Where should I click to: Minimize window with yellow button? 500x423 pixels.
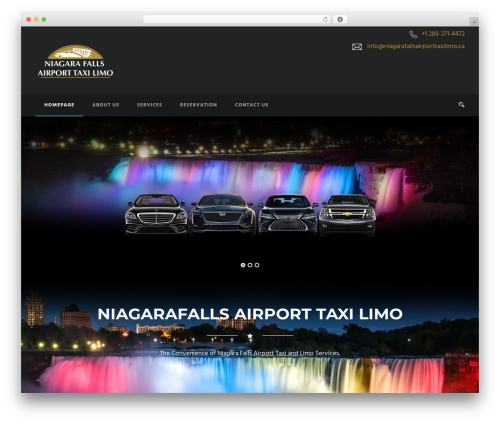click(x=36, y=19)
